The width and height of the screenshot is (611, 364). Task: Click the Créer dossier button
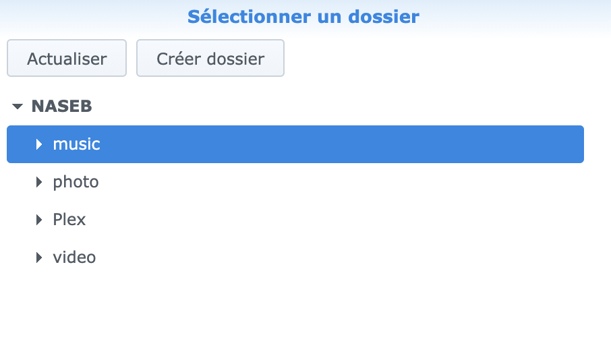pyautogui.click(x=210, y=59)
